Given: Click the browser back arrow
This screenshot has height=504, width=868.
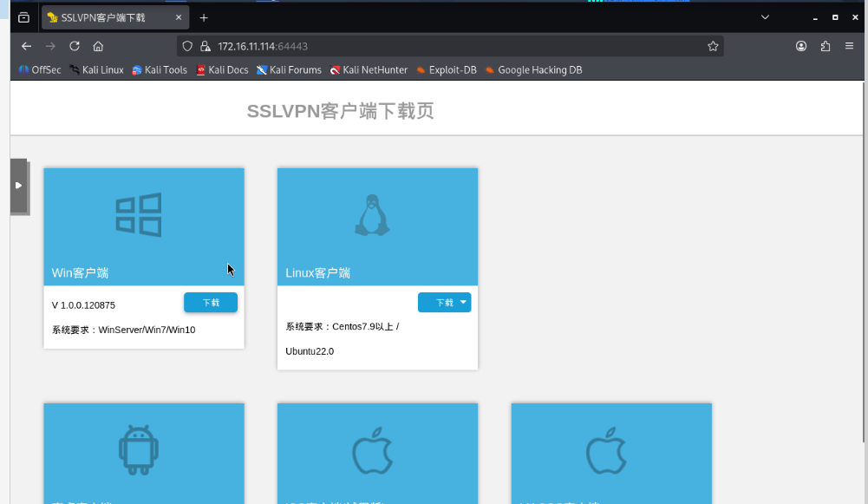Looking at the screenshot, I should [26, 47].
